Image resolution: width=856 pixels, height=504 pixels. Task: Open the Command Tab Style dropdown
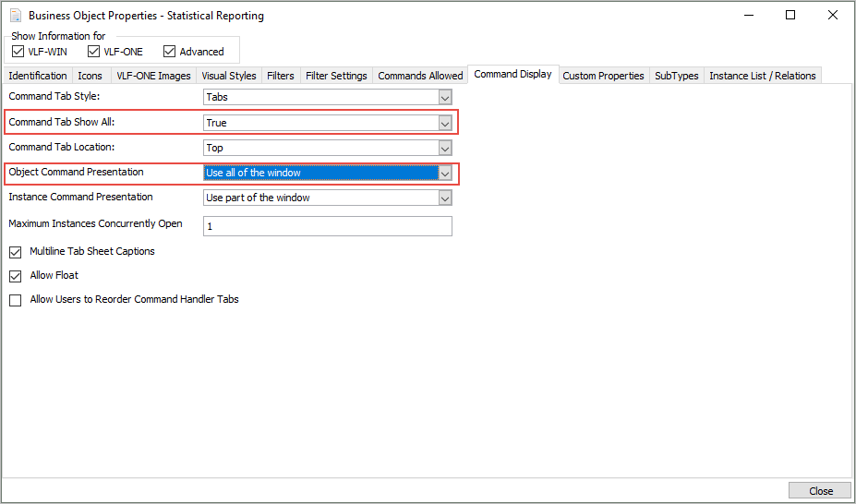[x=445, y=98]
